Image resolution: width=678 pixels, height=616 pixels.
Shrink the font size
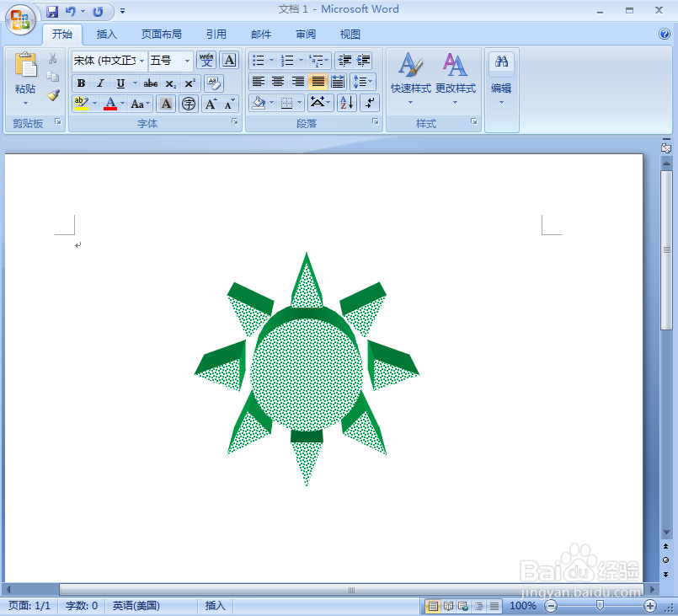click(230, 104)
